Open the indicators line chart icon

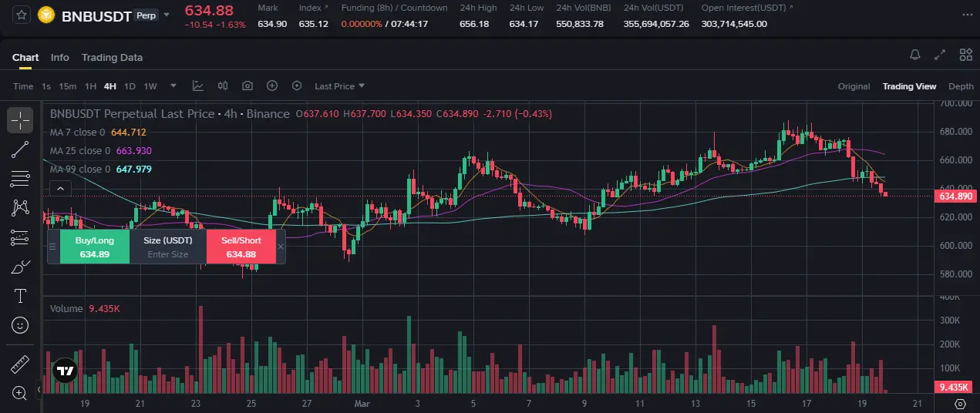click(198, 86)
